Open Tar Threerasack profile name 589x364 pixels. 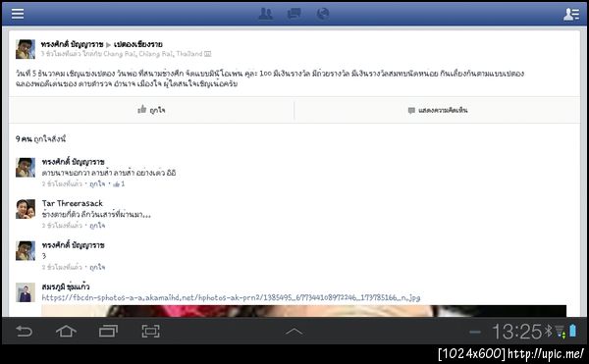coord(72,203)
